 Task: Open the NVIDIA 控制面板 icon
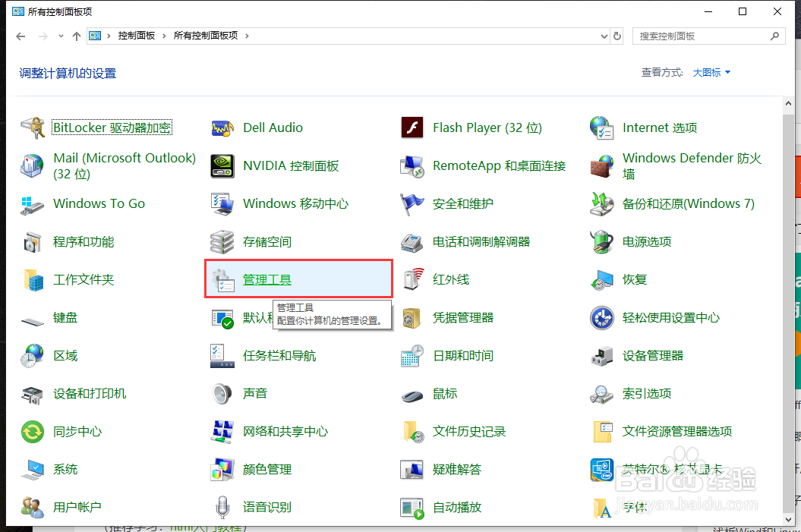(222, 166)
